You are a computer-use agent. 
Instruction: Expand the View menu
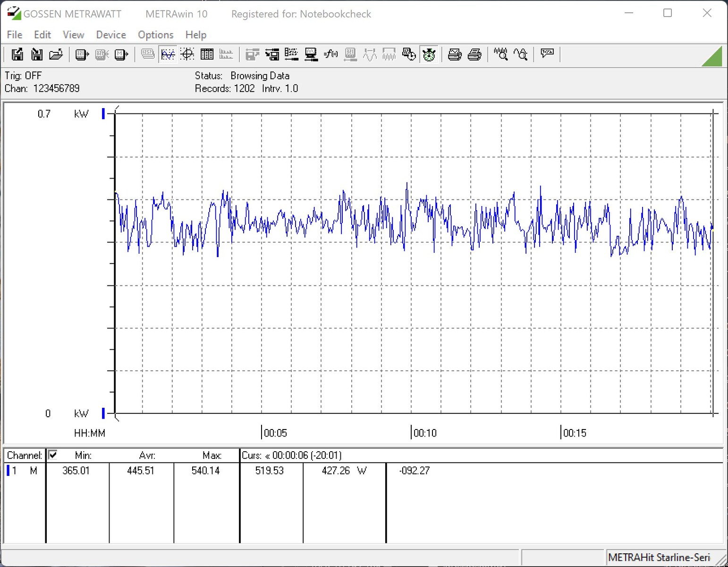pyautogui.click(x=73, y=35)
